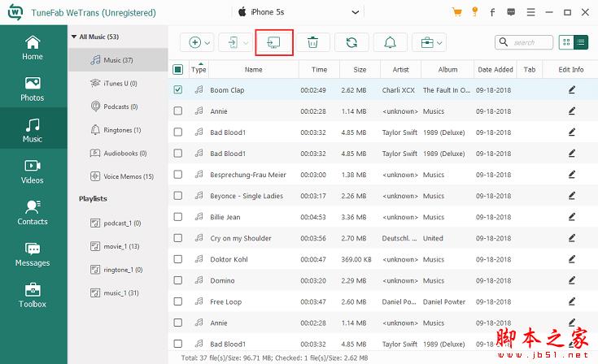This screenshot has height=364, width=598.
Task: Open the movie_1 (13) playlist
Action: pyautogui.click(x=118, y=246)
